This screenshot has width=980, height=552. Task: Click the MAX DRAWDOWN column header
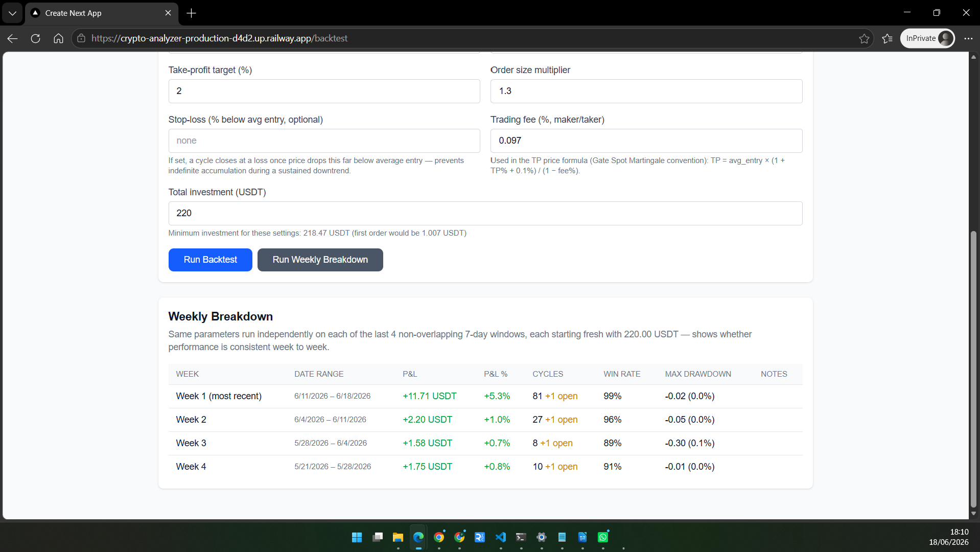(697, 374)
